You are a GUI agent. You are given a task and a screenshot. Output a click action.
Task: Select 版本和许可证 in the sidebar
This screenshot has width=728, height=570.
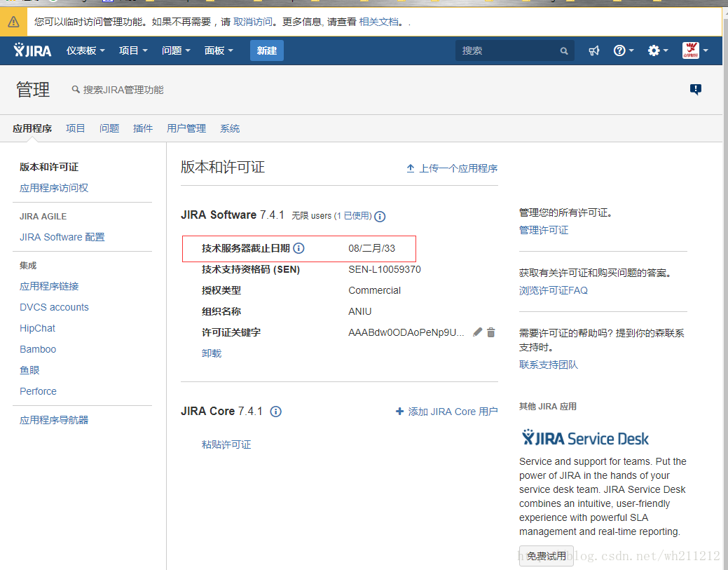point(49,167)
